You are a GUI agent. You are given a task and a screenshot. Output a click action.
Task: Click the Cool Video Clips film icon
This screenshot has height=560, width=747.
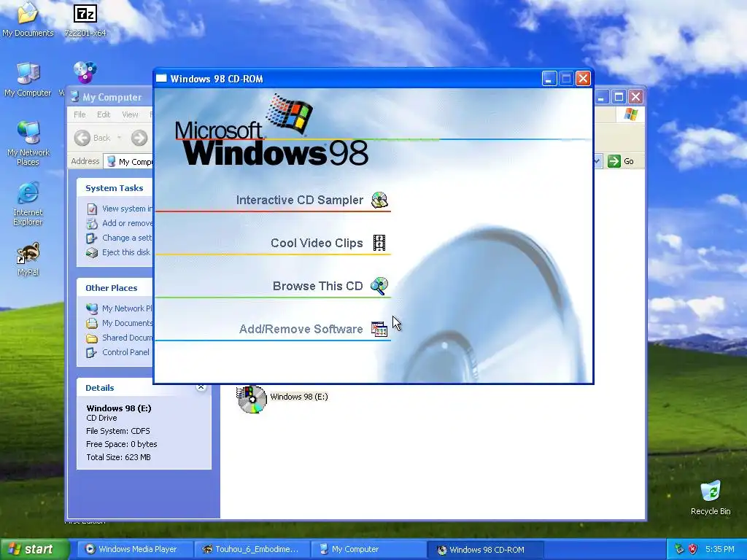pos(379,243)
